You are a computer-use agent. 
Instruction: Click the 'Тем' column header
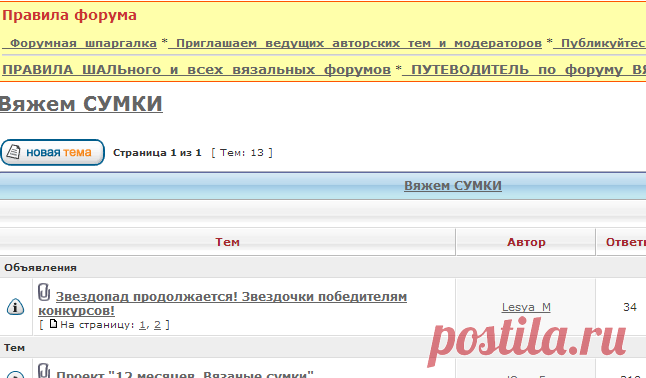[x=227, y=242]
